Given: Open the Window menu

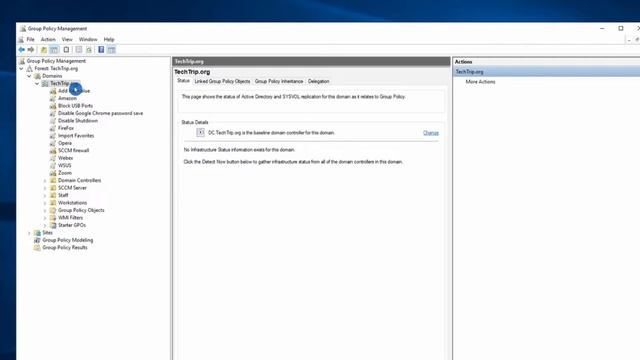Looking at the screenshot, I should coord(88,40).
